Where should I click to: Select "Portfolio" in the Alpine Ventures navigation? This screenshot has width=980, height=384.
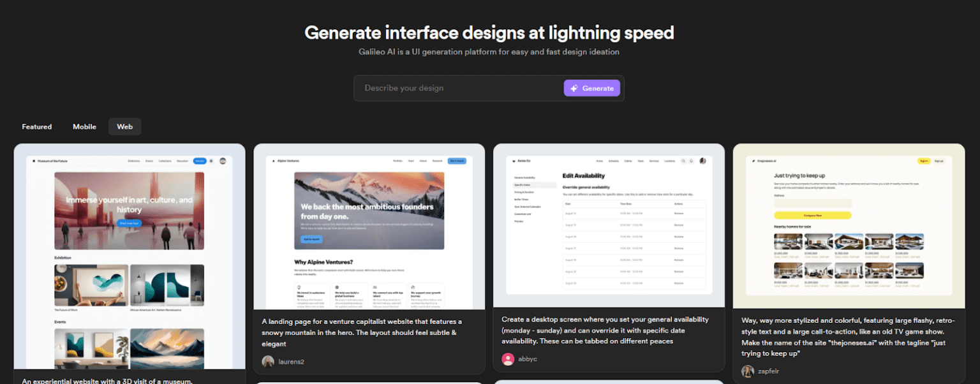(397, 161)
